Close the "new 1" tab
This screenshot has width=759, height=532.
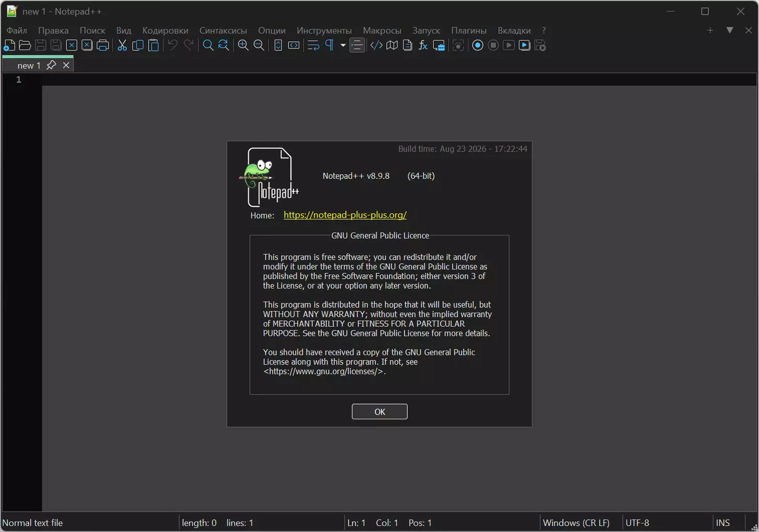pos(66,65)
